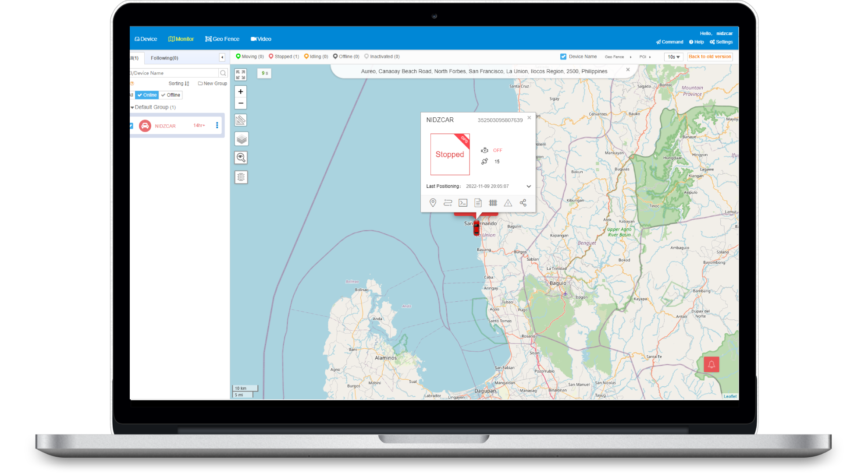Open the 10s refresh interval dropdown
The image size is (868, 473).
coord(674,57)
